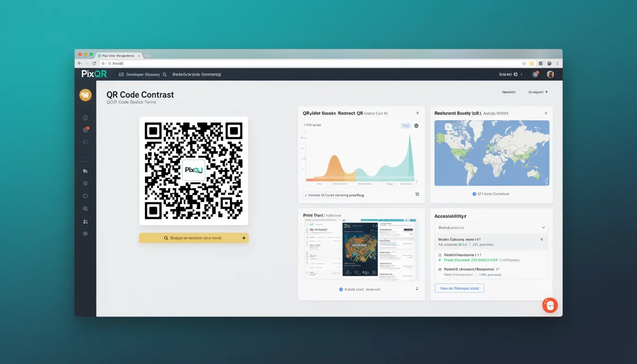Viewport: 637px width, 364px height.
Task: Collapse the highlighted Accessibility row with the arrow
Action: tap(542, 240)
